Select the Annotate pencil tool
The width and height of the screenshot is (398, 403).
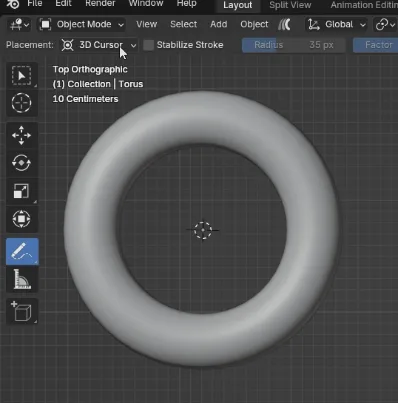(22, 252)
